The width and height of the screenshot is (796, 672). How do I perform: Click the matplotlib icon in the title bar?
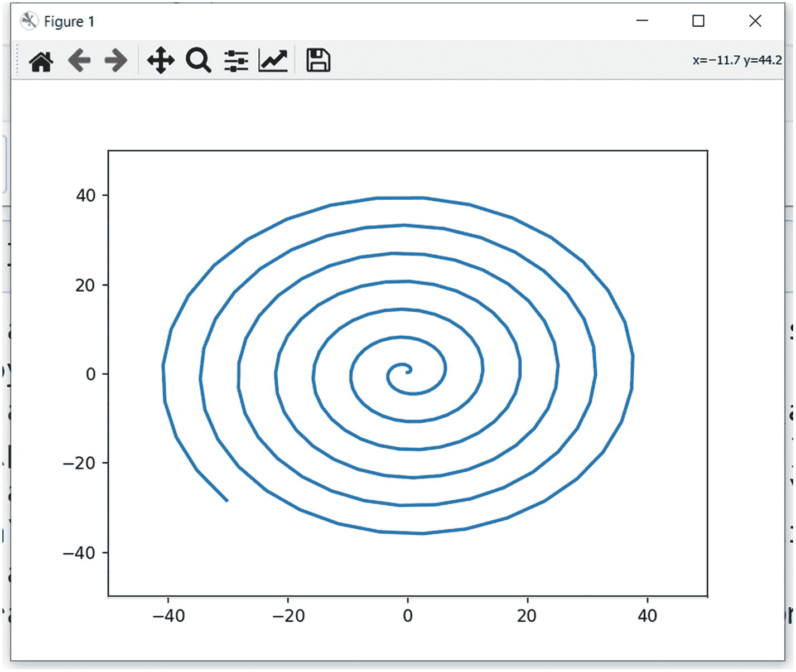[28, 21]
